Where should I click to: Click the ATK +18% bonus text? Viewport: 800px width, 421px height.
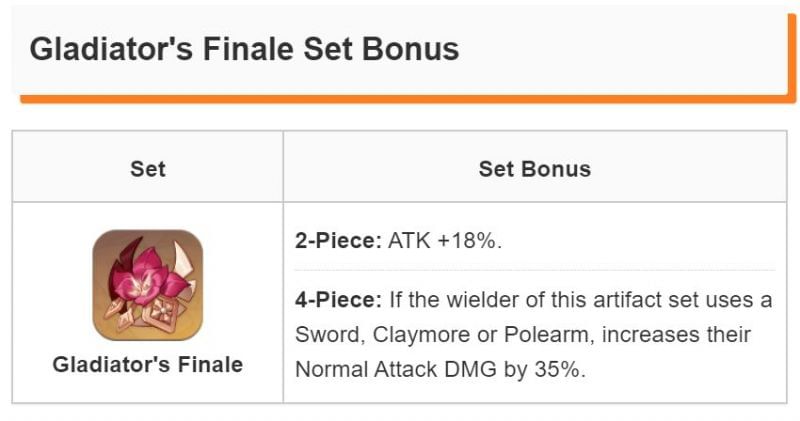[444, 243]
